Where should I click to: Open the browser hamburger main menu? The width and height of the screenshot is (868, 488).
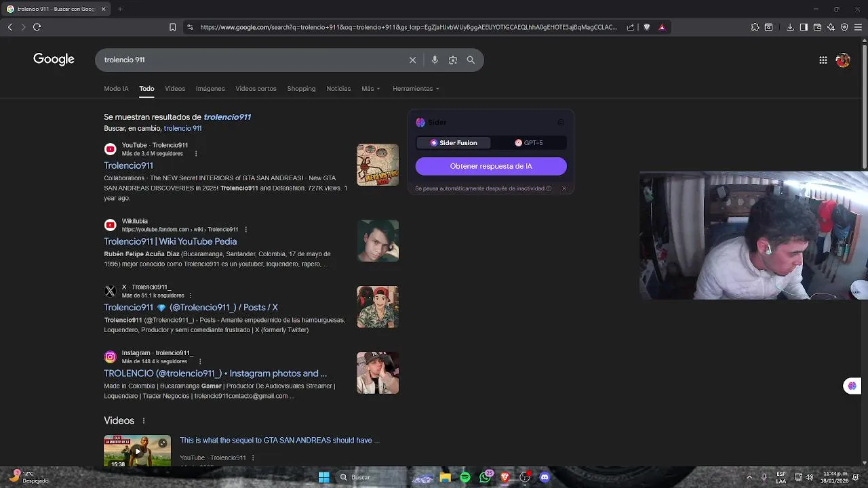858,27
